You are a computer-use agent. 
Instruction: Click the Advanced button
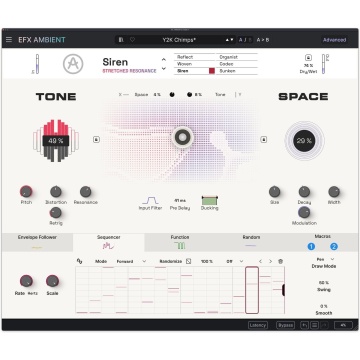[335, 40]
